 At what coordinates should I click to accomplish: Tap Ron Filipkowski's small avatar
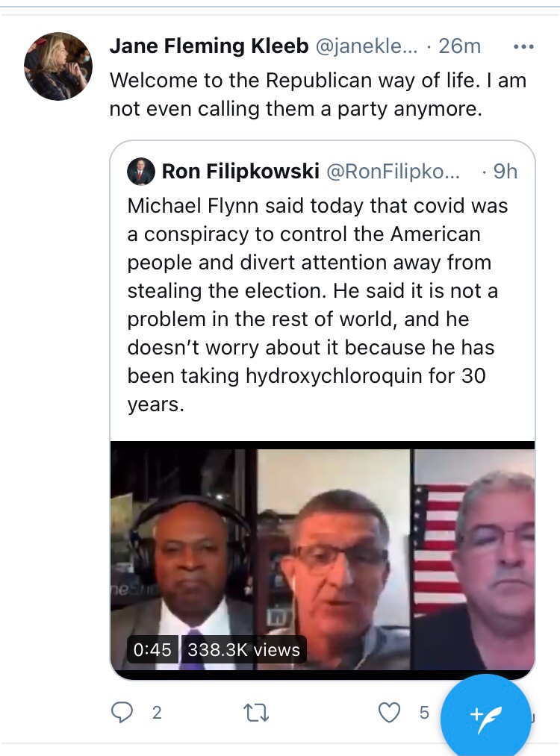tap(141, 172)
